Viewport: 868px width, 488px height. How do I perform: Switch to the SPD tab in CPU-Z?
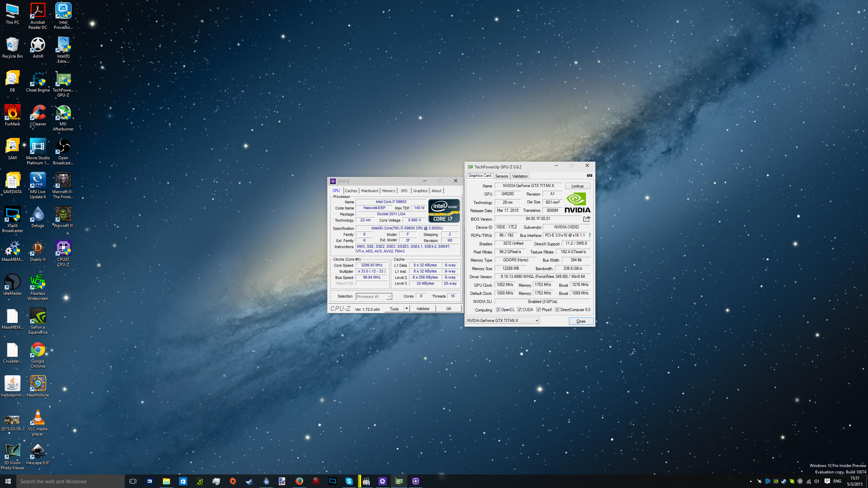404,191
